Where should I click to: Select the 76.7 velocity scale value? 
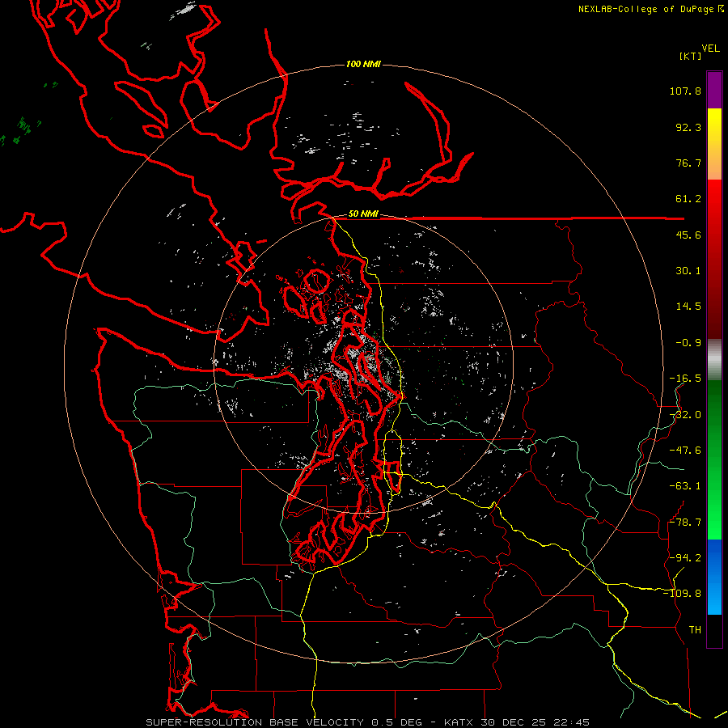(x=688, y=163)
